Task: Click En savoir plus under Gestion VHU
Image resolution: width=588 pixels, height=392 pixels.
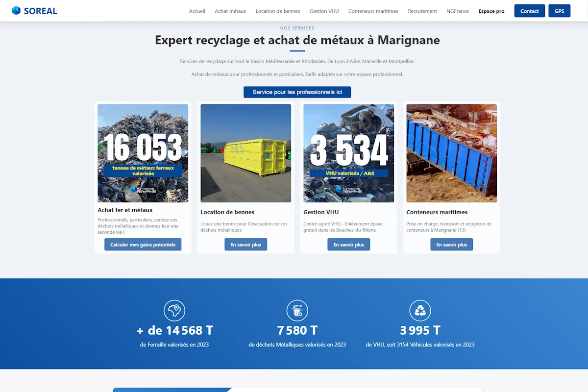Action: (349, 245)
